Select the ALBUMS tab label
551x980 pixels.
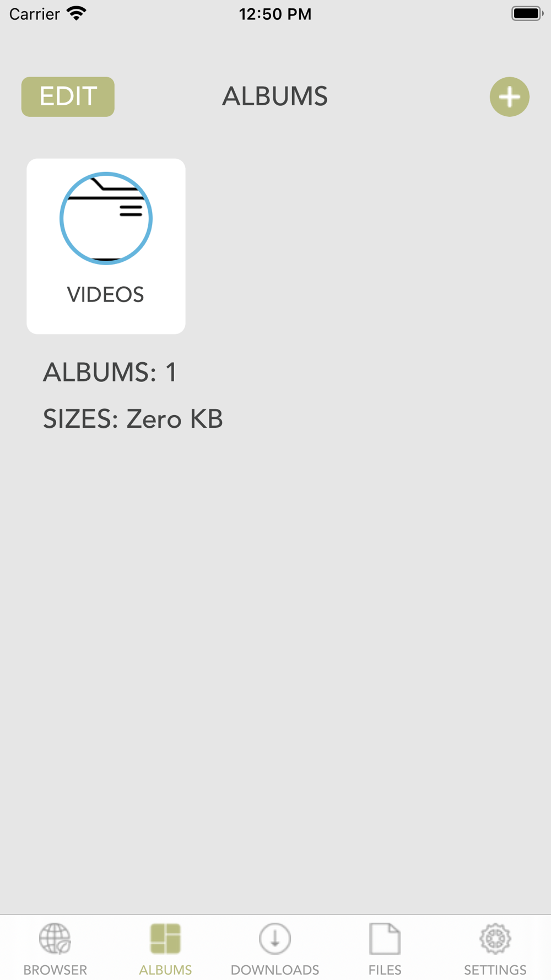[165, 970]
